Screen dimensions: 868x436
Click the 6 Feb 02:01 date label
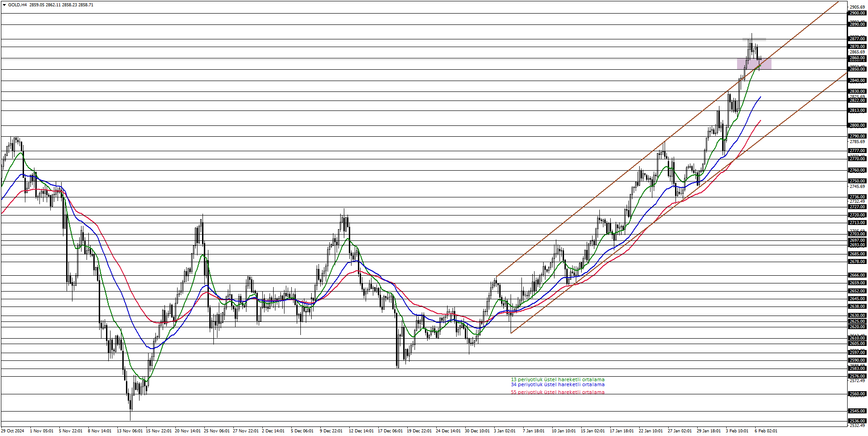pyautogui.click(x=766, y=431)
